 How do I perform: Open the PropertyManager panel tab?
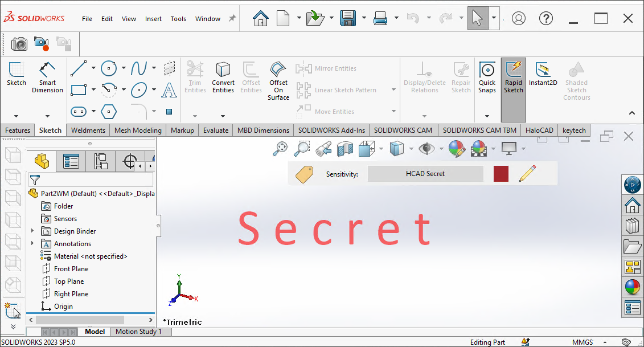[71, 161]
